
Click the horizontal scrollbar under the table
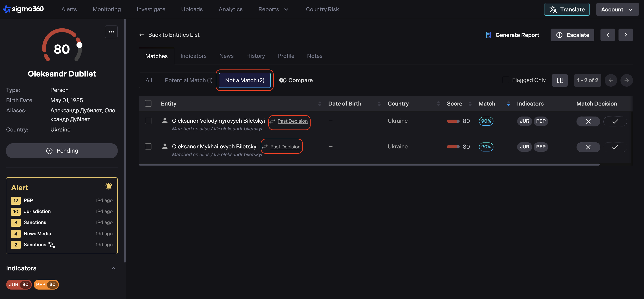[369, 164]
